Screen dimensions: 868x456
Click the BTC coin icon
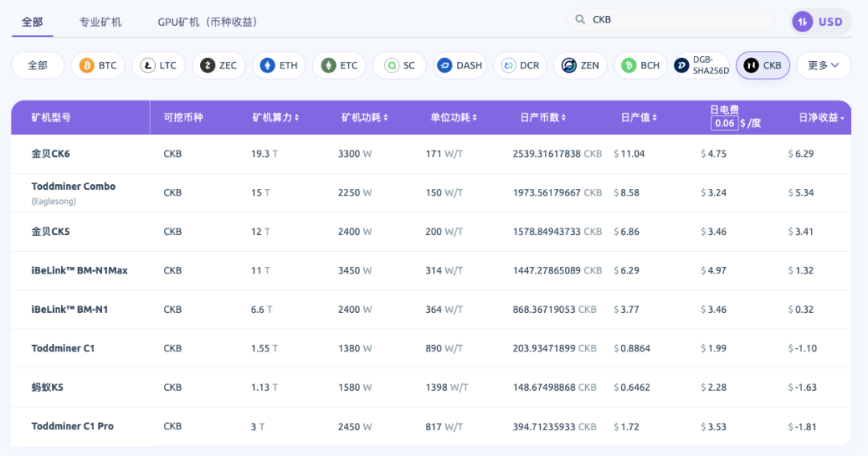point(86,65)
